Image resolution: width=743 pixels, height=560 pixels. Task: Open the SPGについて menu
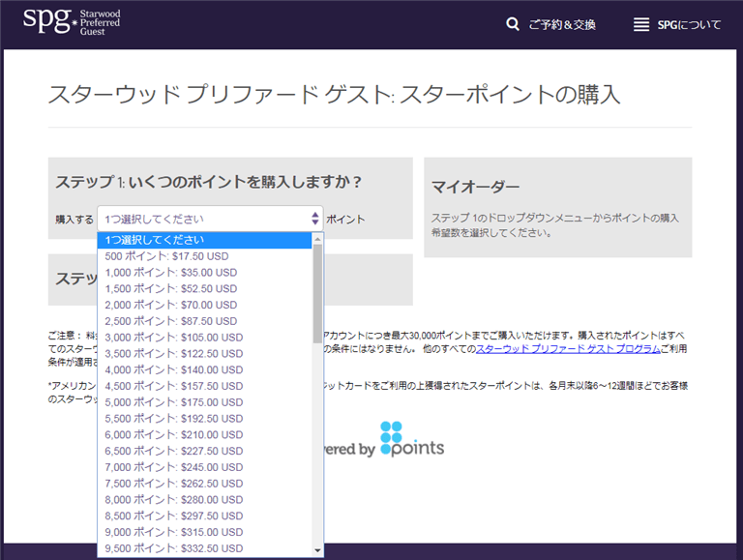[x=689, y=24]
